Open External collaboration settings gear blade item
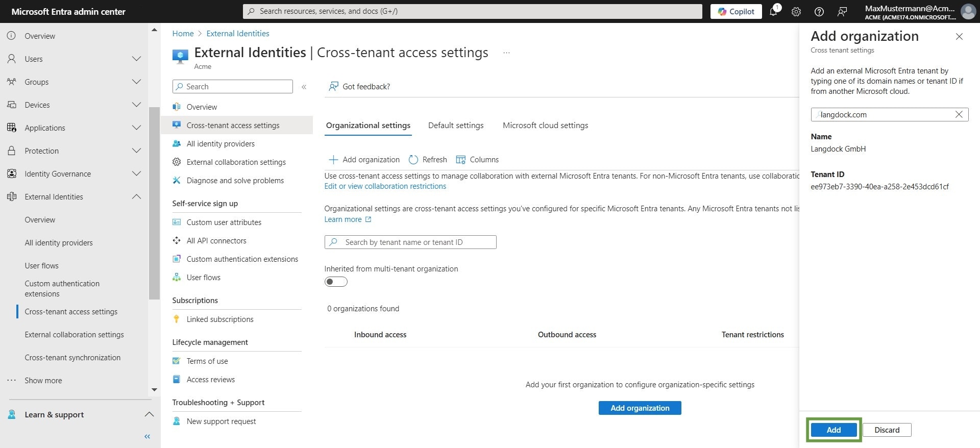980x448 pixels. point(236,162)
